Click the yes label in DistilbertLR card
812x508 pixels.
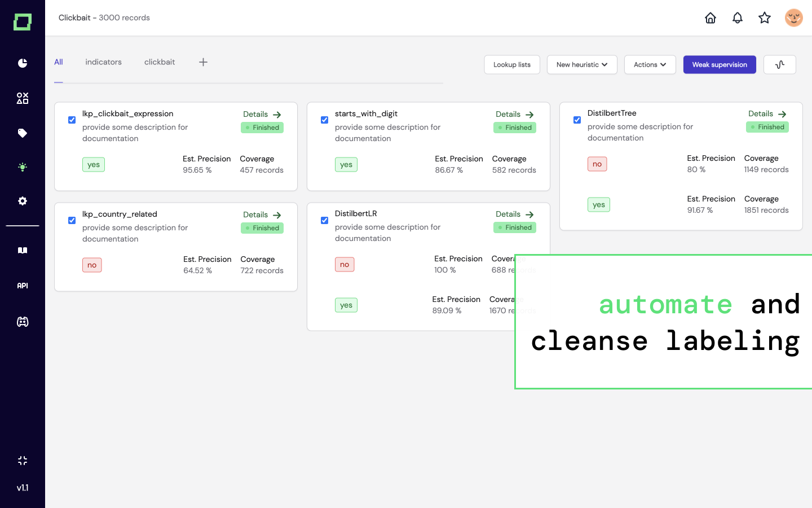tap(346, 305)
